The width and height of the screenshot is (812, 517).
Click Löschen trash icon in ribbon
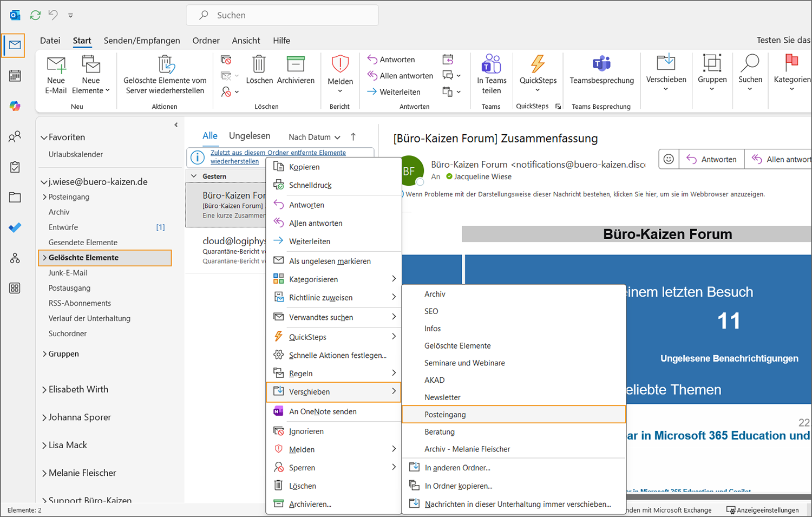(x=259, y=64)
